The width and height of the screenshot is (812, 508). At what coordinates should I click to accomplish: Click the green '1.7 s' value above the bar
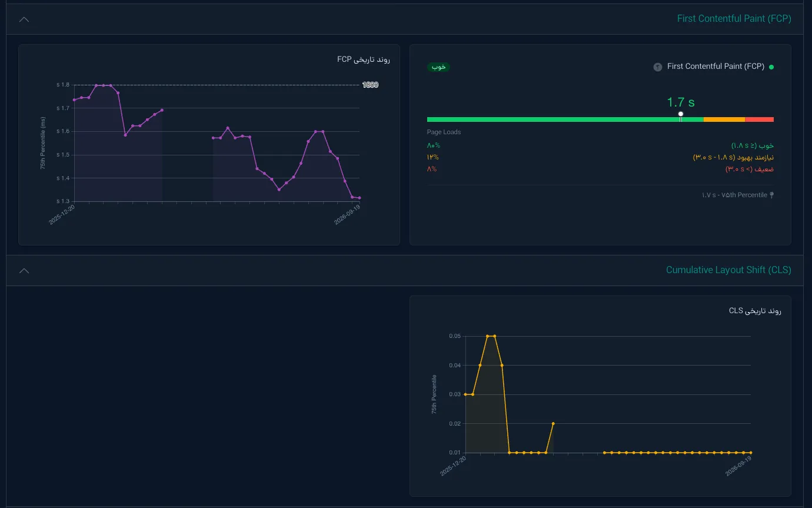point(681,102)
